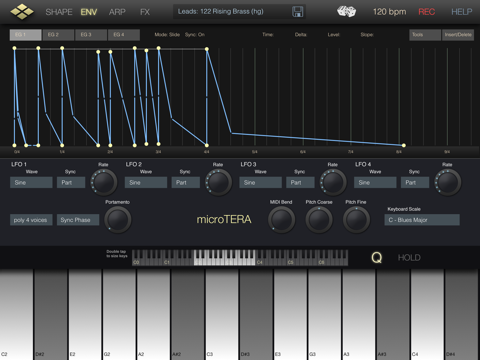The width and height of the screenshot is (480, 360).
Task: Save preset with floppy disk icon
Action: [x=297, y=12]
